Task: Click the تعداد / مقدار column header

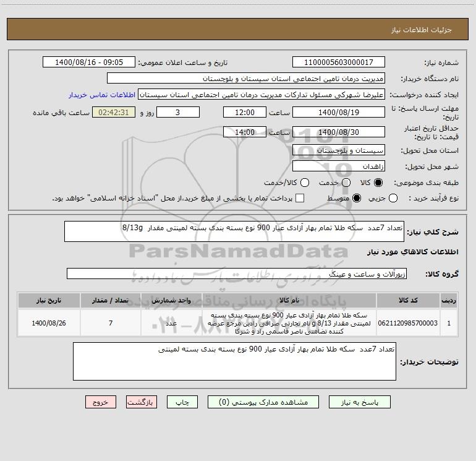Action: pos(111,300)
